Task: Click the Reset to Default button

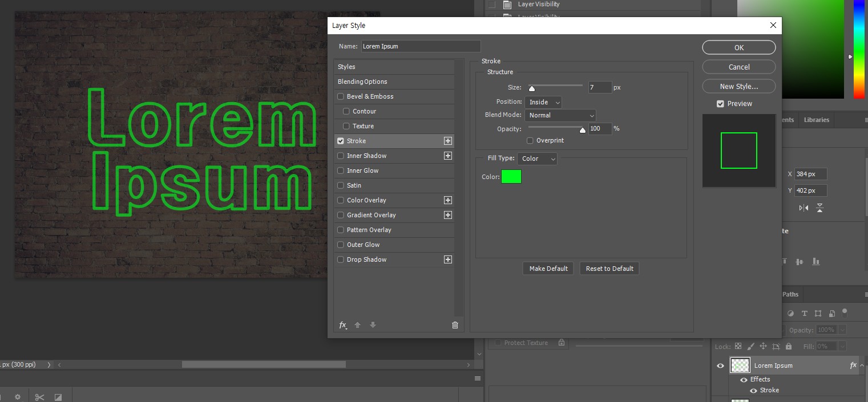Action: (609, 269)
